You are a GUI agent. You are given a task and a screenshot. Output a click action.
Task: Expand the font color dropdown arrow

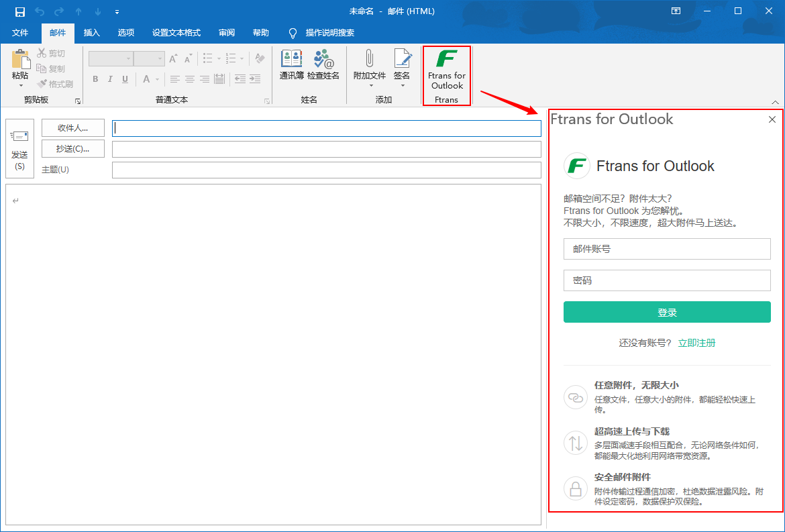[x=157, y=79]
